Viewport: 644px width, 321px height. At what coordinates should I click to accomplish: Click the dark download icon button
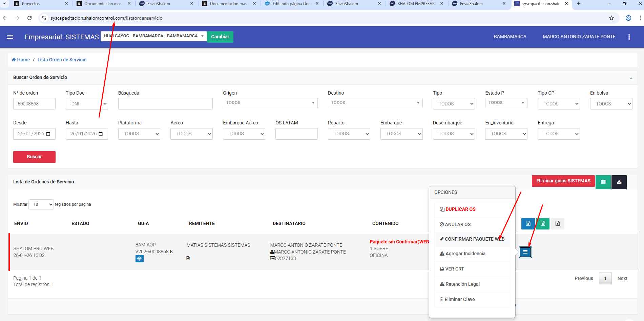pyautogui.click(x=619, y=182)
